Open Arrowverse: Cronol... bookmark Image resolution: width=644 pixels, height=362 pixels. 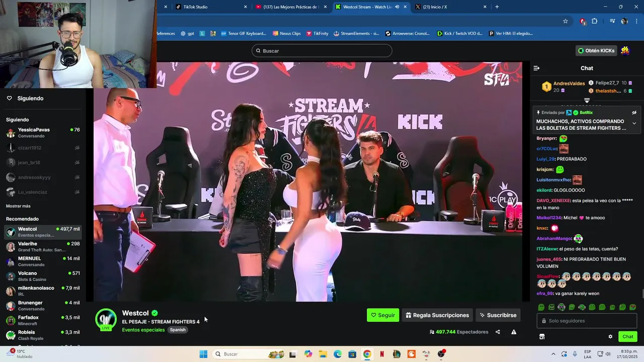[408, 34]
